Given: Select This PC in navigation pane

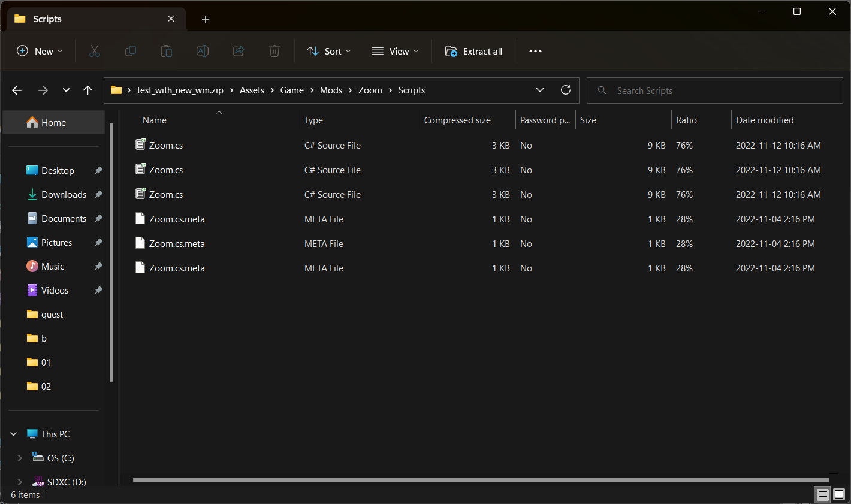Looking at the screenshot, I should (55, 434).
